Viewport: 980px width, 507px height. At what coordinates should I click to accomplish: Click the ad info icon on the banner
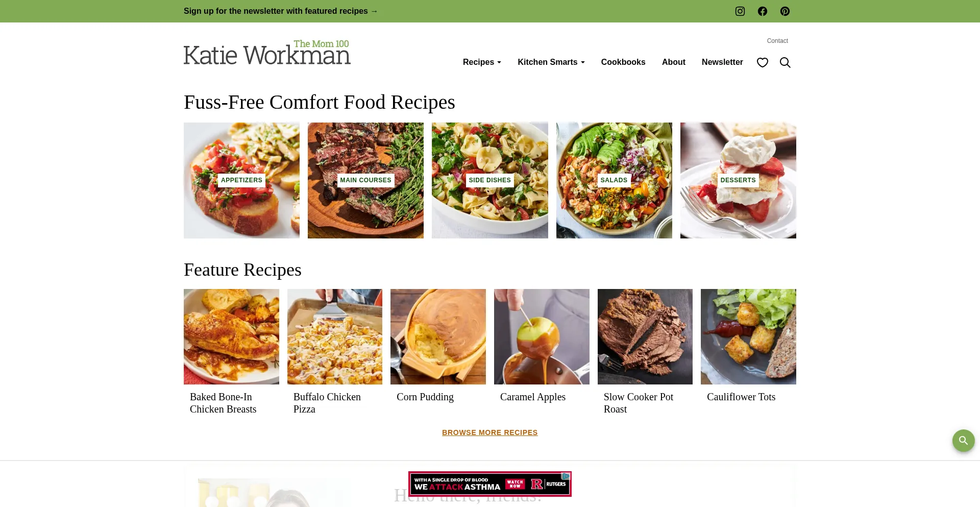(x=566, y=476)
